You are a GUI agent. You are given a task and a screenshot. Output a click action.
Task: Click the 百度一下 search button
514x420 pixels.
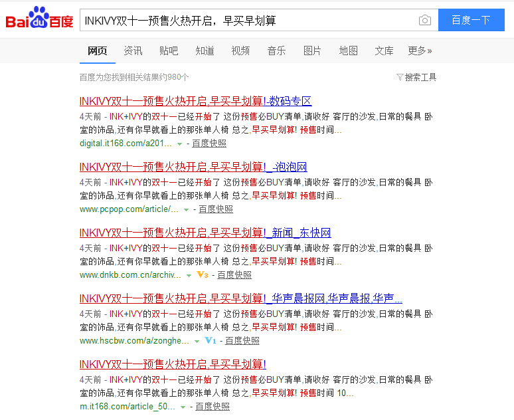click(471, 20)
